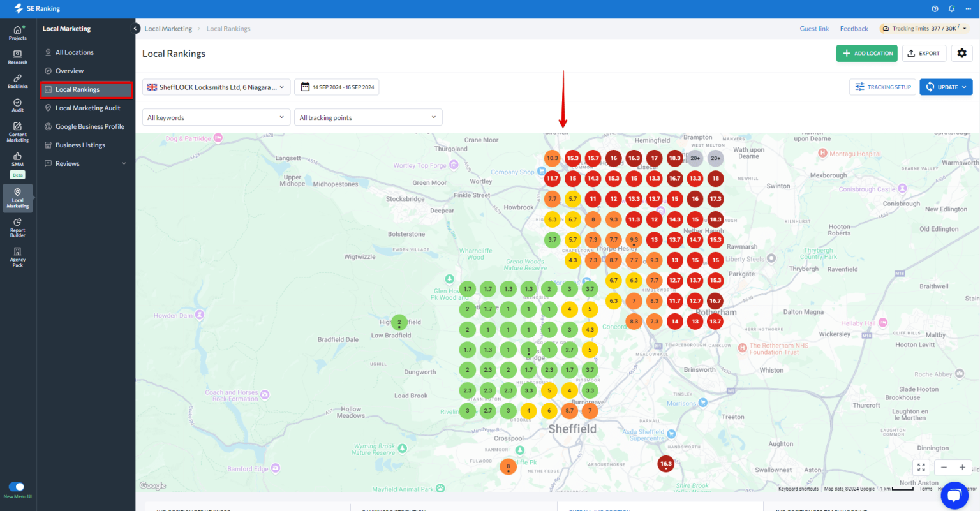The width and height of the screenshot is (980, 511).
Task: Open the Research tool from the sidebar
Action: (x=17, y=56)
